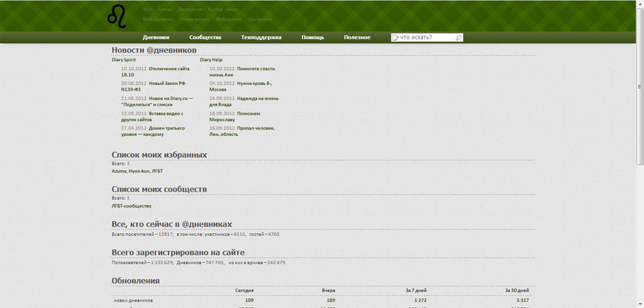The height and width of the screenshot is (308, 644).
Task: Open news "Вставка видео с других сайтов"
Action: (152, 117)
